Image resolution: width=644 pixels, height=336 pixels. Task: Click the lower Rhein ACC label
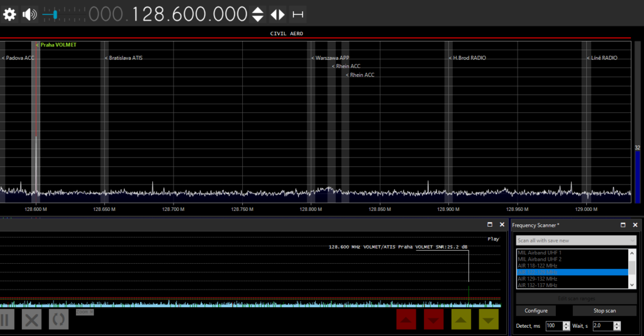tap(360, 75)
